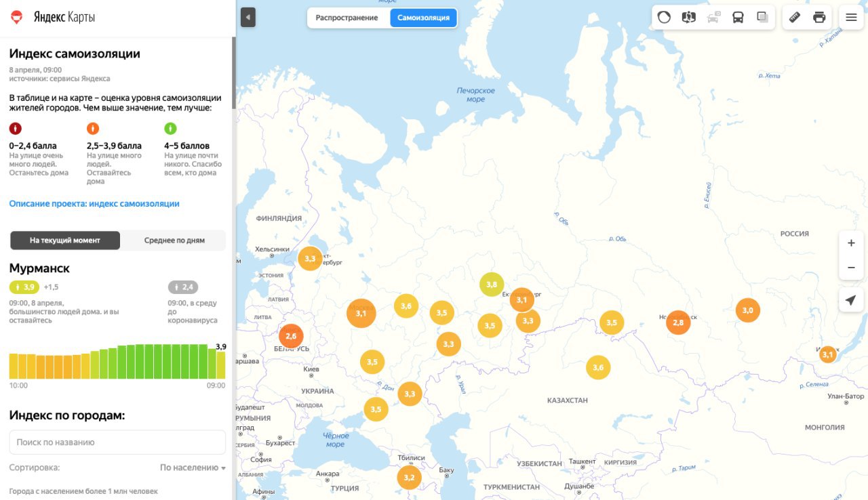Viewport: 868px width, 500px height.
Task: Click the КАЗАХСТАН country label
Action: pyautogui.click(x=568, y=400)
